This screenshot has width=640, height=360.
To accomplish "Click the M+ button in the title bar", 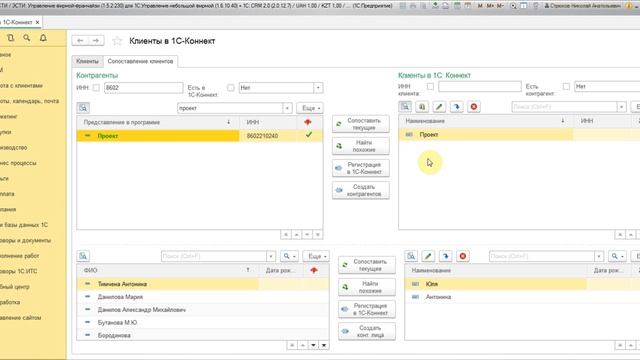I will tap(490, 6).
